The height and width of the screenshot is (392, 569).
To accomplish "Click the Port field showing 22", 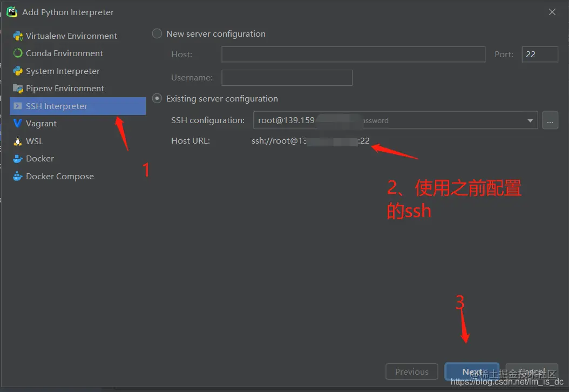I will tap(540, 54).
